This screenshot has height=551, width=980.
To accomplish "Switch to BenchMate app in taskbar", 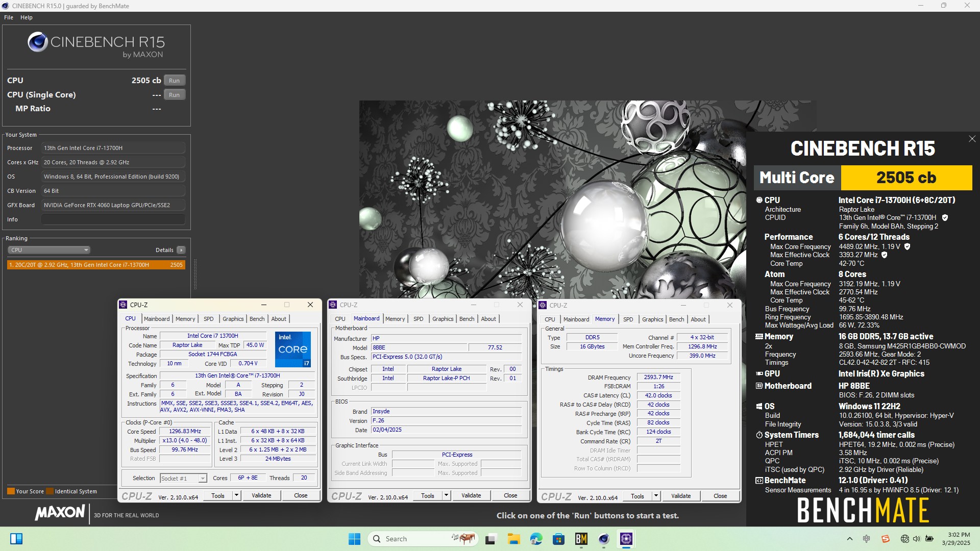I will (581, 539).
